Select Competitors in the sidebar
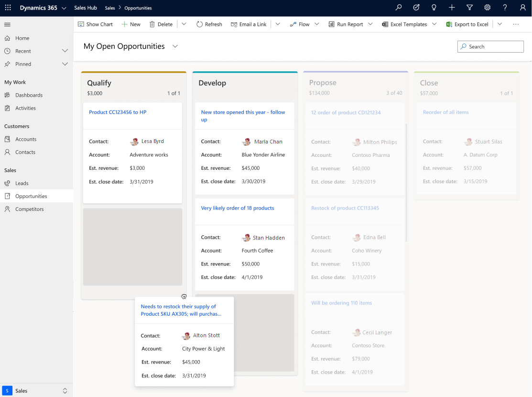This screenshot has height=397, width=532. click(x=29, y=209)
